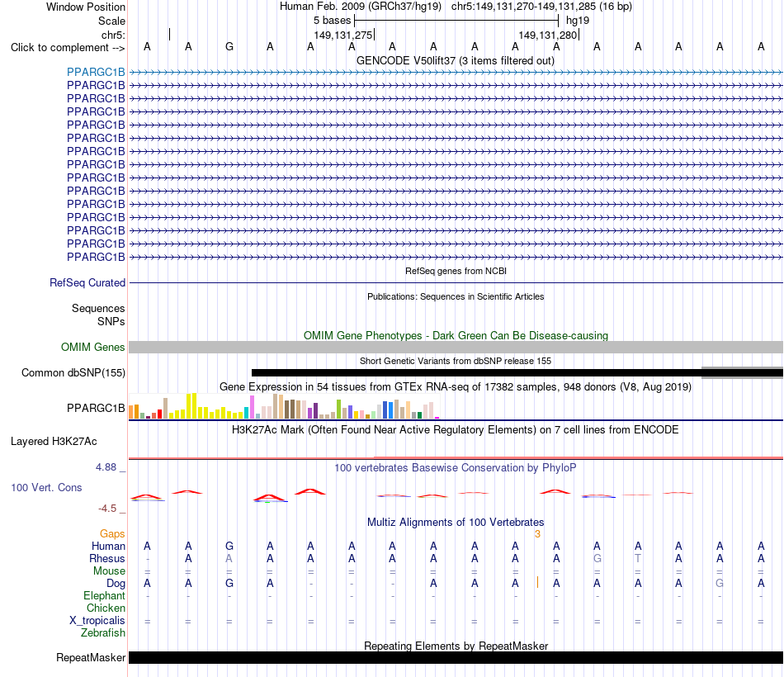
Task: Click the PhyloP conservation title
Action: point(456,468)
